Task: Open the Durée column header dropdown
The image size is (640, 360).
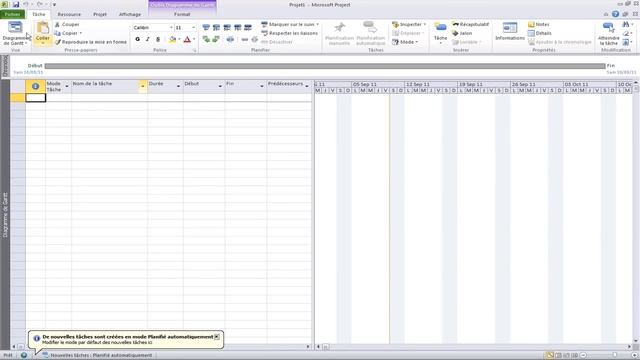Action: pyautogui.click(x=178, y=86)
